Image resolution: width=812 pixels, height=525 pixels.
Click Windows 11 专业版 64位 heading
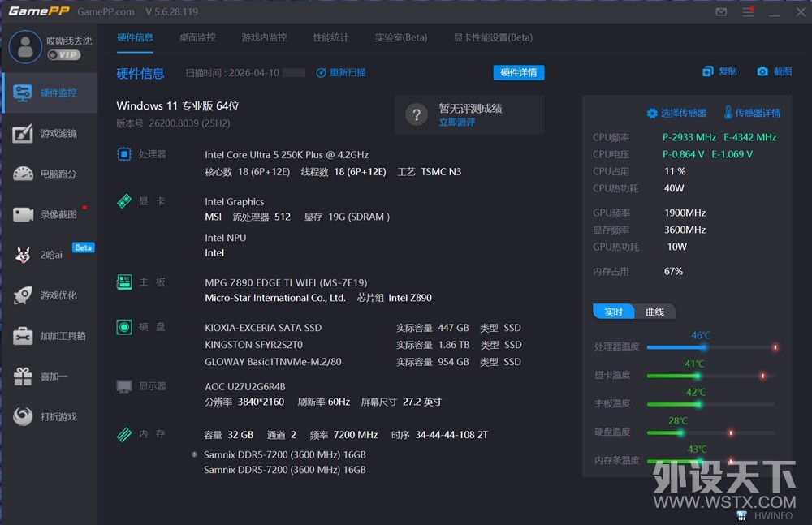(178, 105)
